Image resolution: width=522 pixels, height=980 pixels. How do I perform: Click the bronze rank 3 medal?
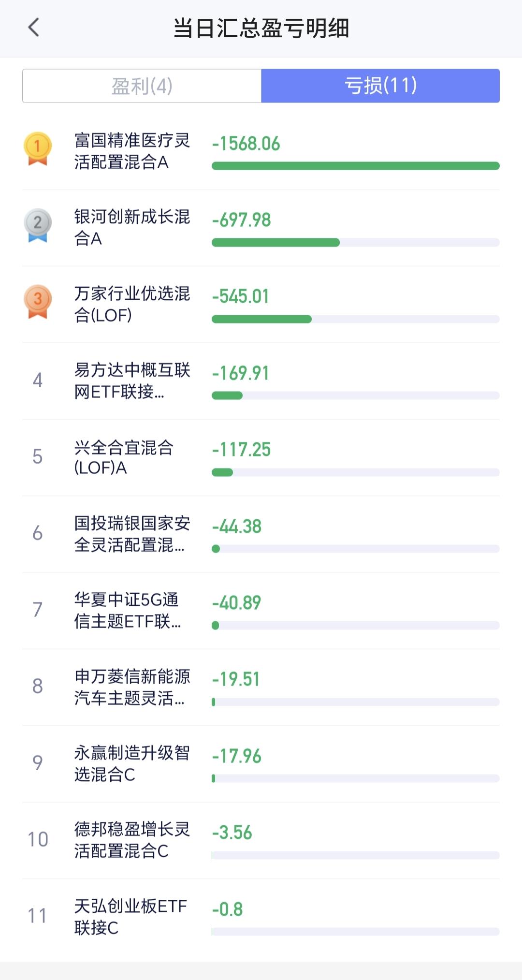point(38,302)
